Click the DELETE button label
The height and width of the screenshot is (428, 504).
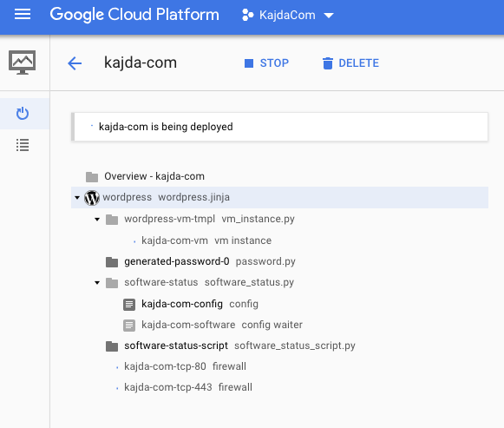coord(359,63)
